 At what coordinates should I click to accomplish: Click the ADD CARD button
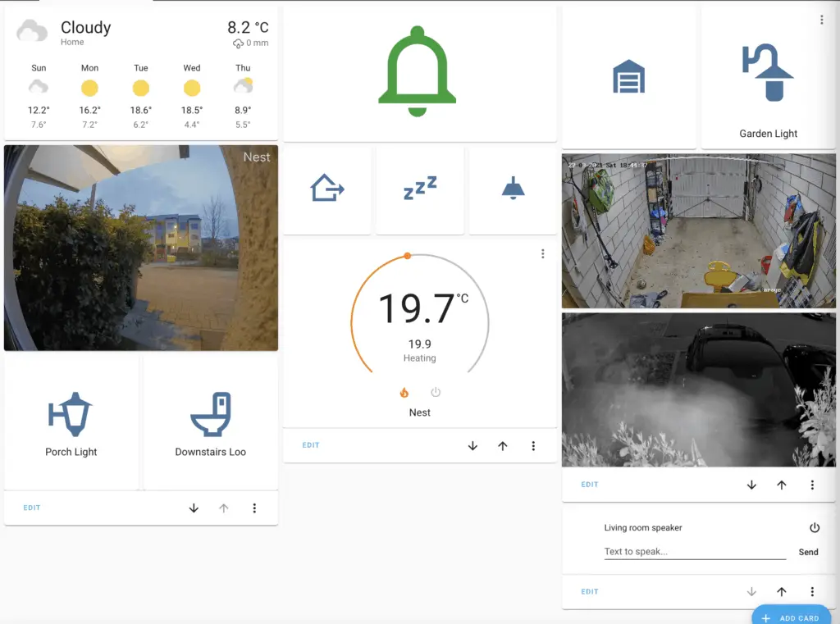[791, 617]
